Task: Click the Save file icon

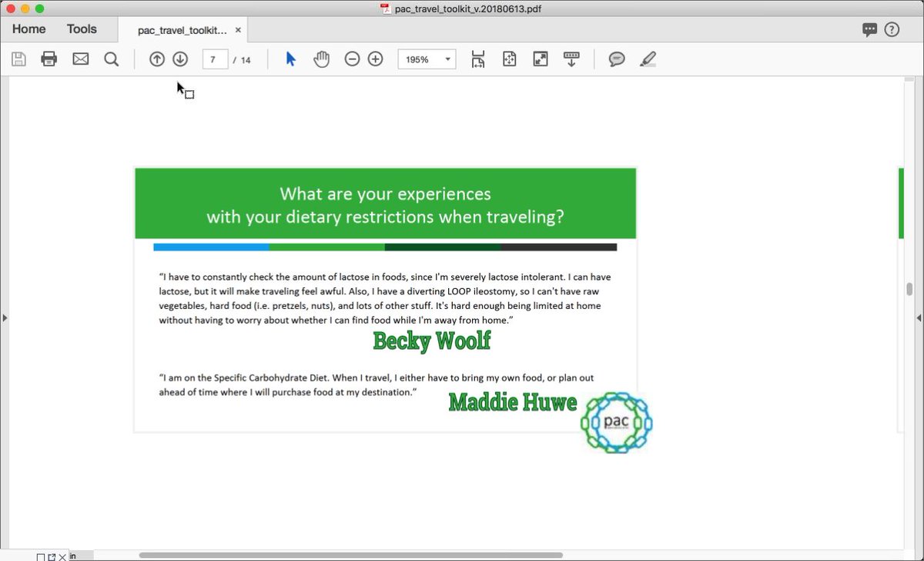Action: tap(18, 59)
